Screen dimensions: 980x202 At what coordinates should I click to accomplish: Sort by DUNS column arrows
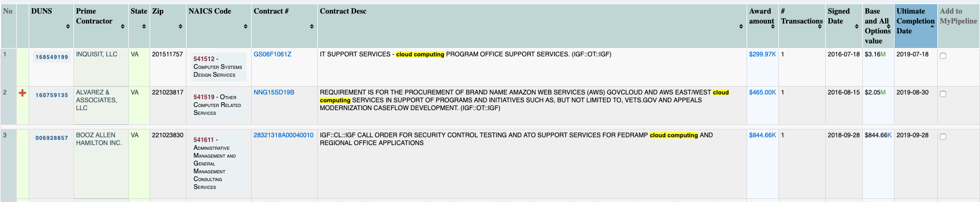[x=68, y=26]
